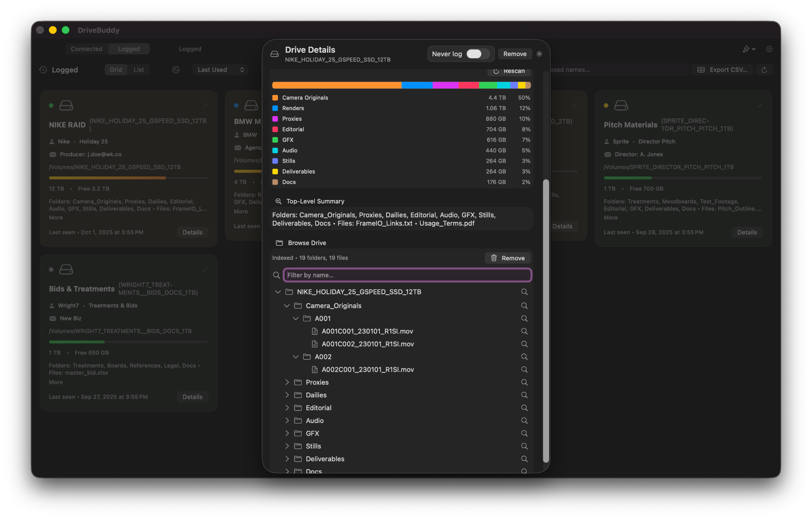Select the Logged segment tab

click(x=129, y=49)
